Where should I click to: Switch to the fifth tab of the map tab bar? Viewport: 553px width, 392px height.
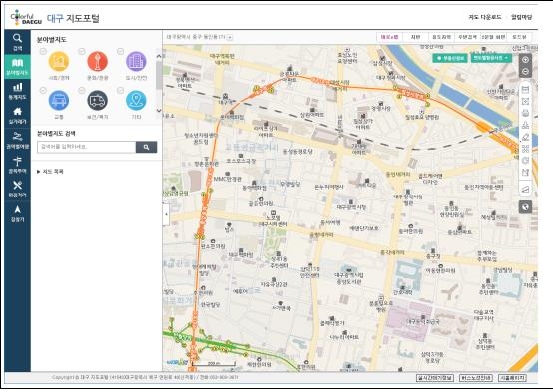(493, 37)
